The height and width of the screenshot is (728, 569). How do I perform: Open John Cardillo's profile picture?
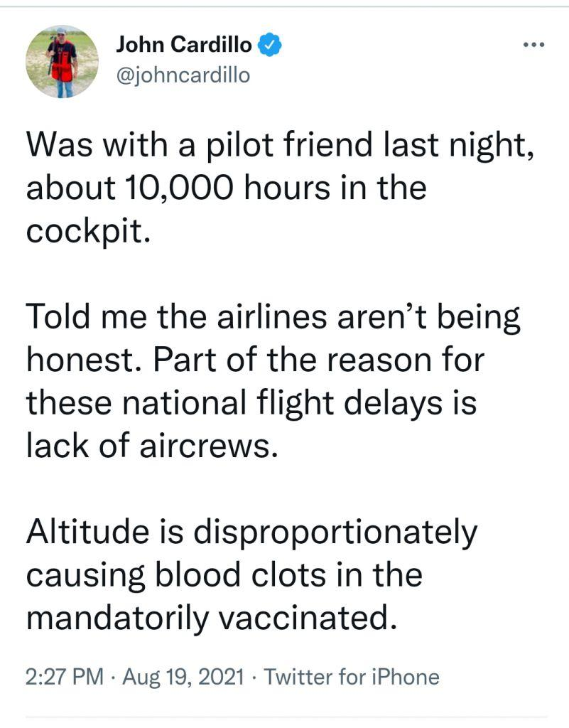click(x=62, y=62)
